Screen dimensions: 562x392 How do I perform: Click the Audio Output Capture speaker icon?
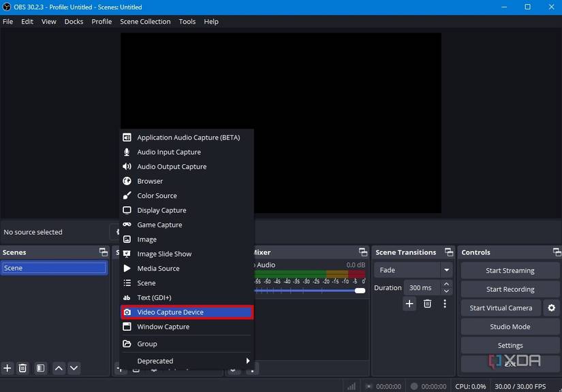pos(127,167)
